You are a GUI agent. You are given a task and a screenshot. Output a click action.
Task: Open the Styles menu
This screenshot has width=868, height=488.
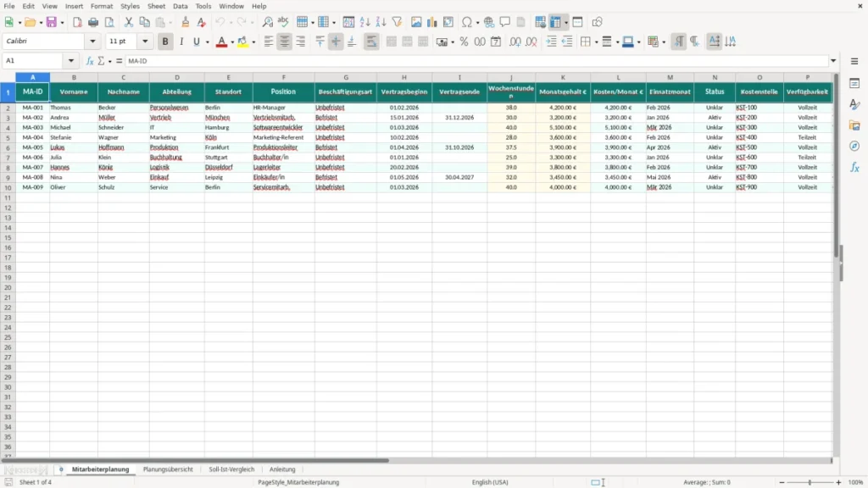[x=130, y=6]
